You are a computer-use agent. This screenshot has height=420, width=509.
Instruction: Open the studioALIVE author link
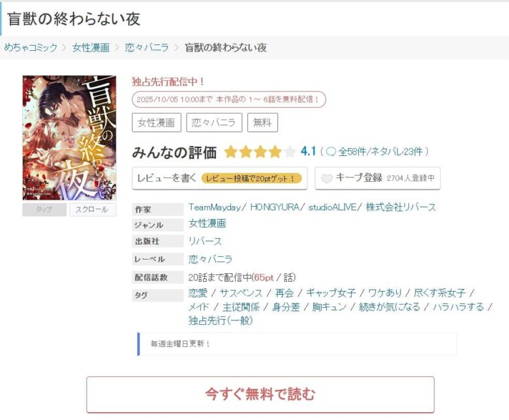[332, 207]
